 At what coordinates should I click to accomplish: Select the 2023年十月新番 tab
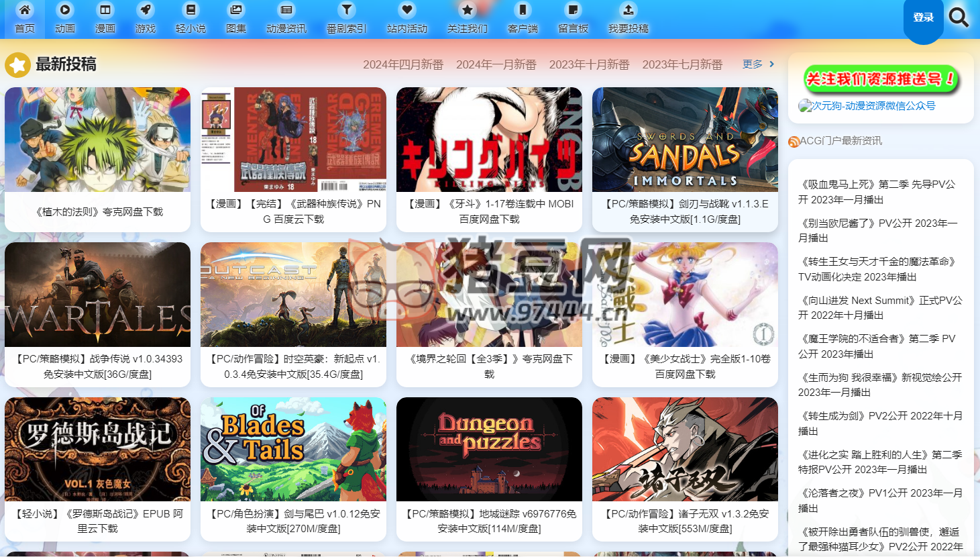tap(589, 64)
